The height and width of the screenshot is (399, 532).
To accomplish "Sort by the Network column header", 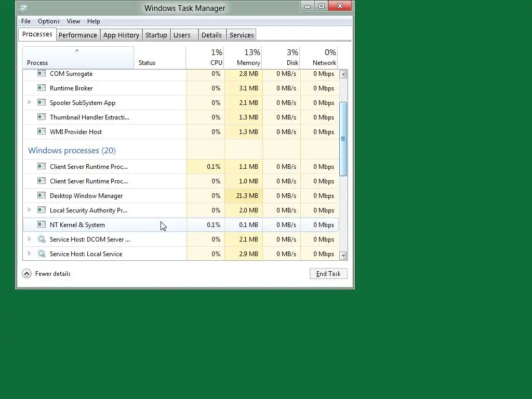I will [x=319, y=58].
